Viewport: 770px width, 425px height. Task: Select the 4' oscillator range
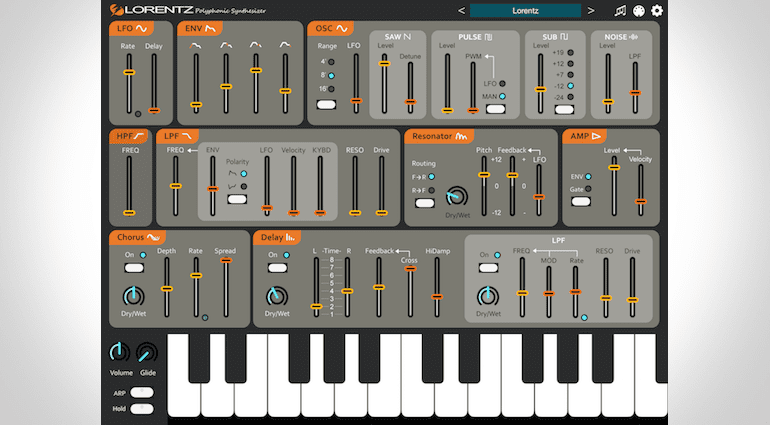331,62
